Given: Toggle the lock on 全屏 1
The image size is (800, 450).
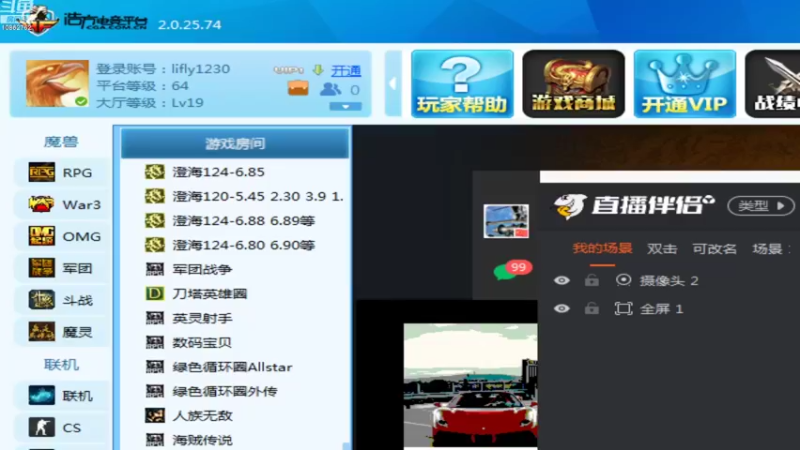Looking at the screenshot, I should [x=592, y=308].
